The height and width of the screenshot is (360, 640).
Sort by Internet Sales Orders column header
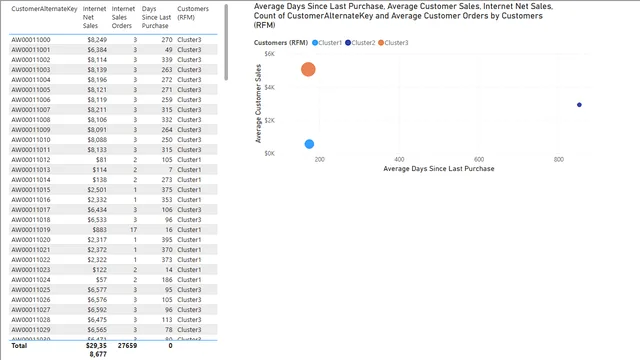[x=123, y=17]
